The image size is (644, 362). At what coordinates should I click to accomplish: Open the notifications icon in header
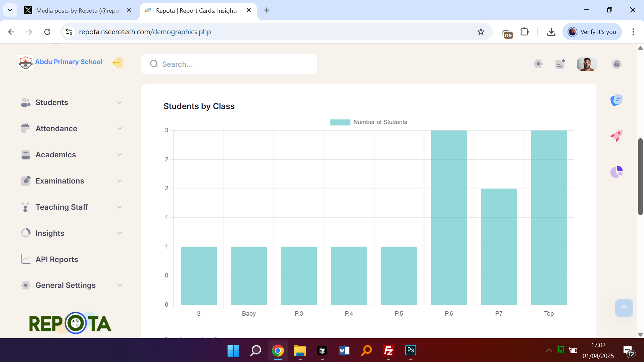tap(560, 64)
